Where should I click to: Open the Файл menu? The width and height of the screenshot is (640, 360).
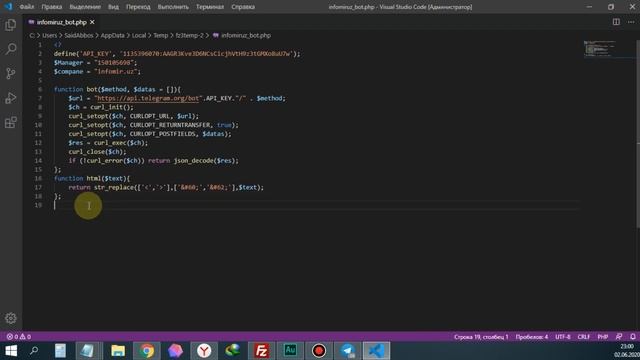tap(27, 7)
